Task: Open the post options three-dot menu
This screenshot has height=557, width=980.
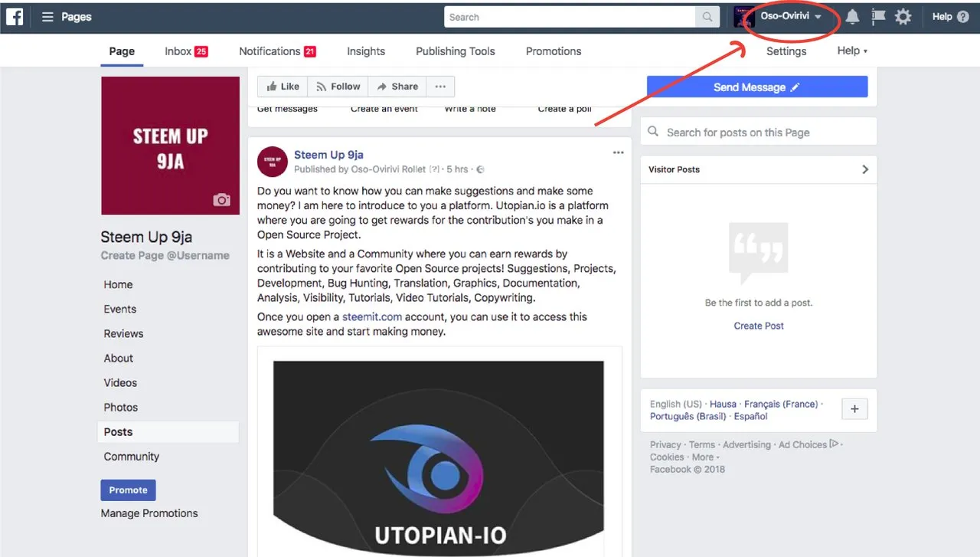Action: pyautogui.click(x=618, y=152)
